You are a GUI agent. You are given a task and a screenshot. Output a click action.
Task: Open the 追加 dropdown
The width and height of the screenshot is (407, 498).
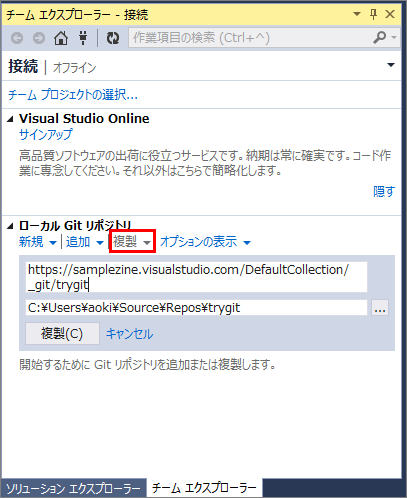click(85, 242)
